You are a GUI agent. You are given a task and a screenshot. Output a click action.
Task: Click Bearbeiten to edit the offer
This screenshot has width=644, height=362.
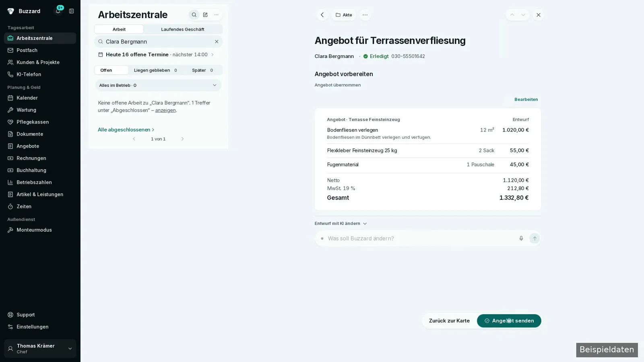coord(526,99)
